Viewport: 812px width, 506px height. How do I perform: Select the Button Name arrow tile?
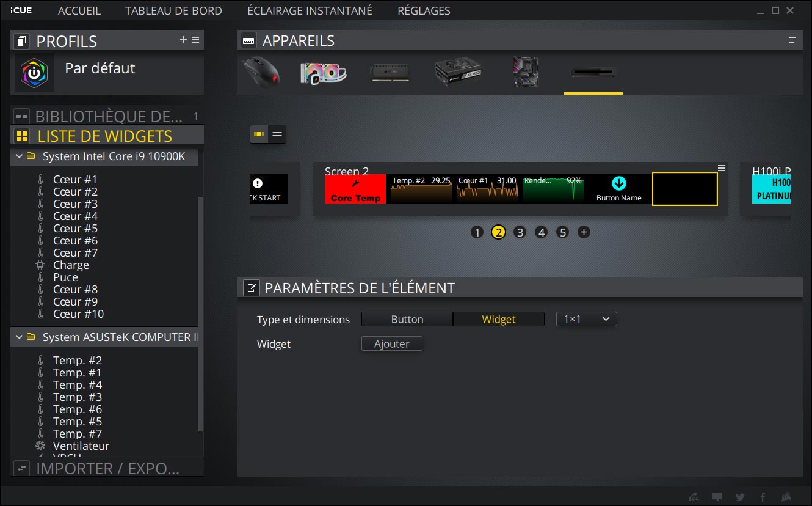coord(619,189)
